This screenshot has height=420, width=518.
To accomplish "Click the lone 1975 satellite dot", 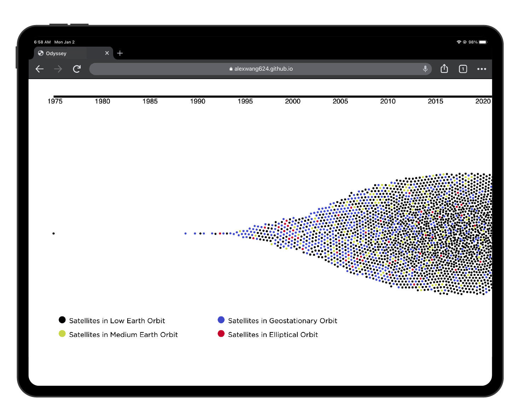I will pyautogui.click(x=54, y=233).
